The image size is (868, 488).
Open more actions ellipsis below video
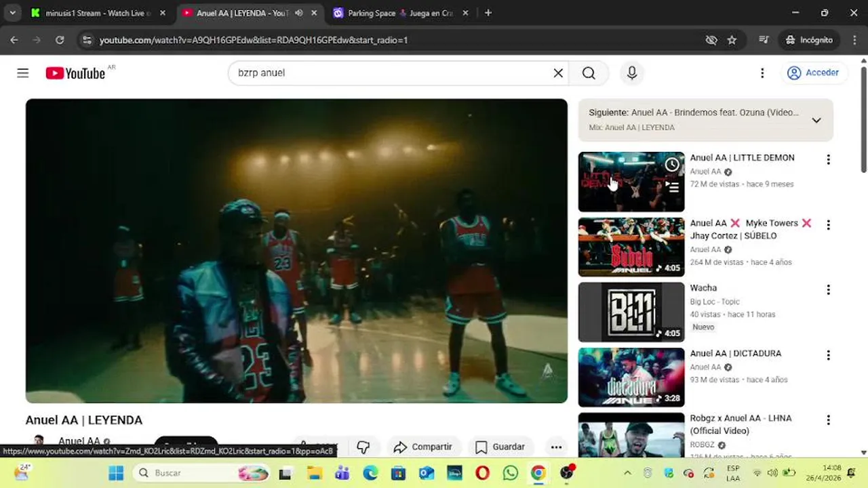point(556,447)
